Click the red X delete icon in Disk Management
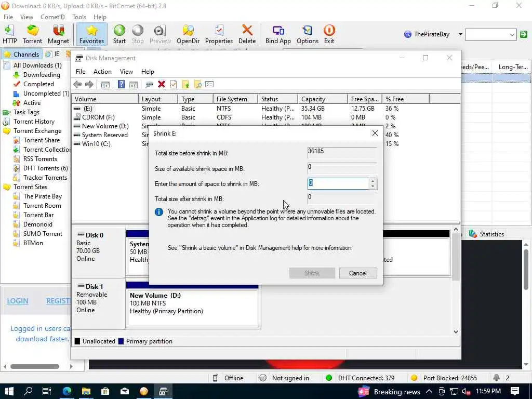This screenshot has width=532, height=399. [162, 85]
